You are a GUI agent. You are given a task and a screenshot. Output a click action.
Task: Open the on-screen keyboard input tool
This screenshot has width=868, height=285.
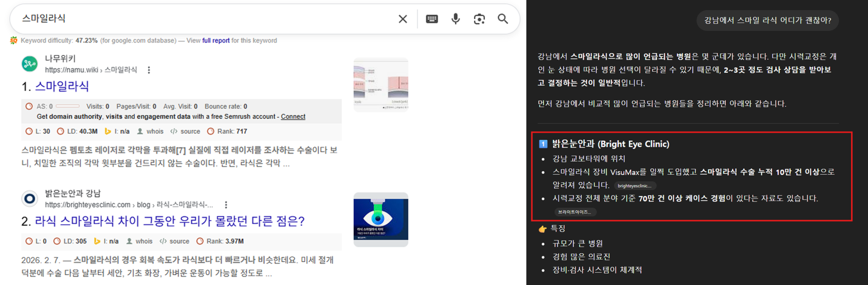pos(432,19)
